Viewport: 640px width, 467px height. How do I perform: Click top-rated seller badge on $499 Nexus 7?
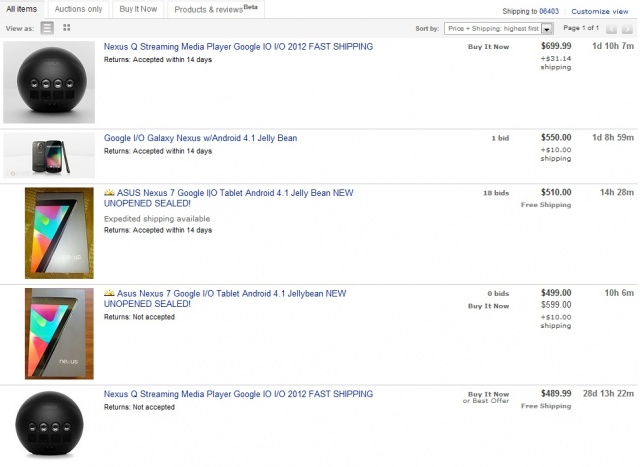point(110,294)
